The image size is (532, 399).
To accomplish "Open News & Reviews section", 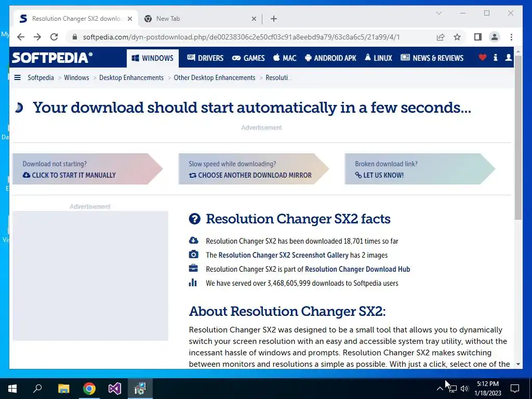I will coord(432,58).
